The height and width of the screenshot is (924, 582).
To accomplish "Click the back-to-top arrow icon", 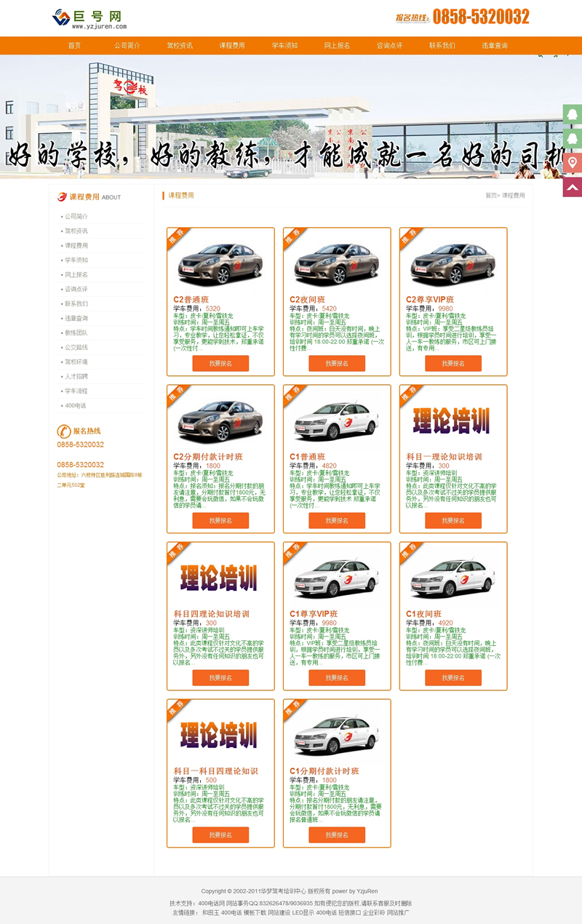I will point(573,187).
